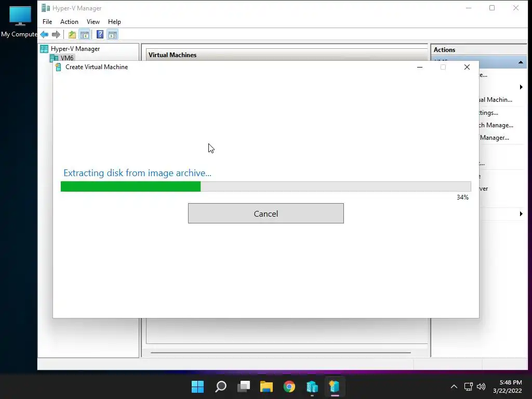The height and width of the screenshot is (399, 532).
Task: Show hidden system tray icons
Action: point(454,387)
